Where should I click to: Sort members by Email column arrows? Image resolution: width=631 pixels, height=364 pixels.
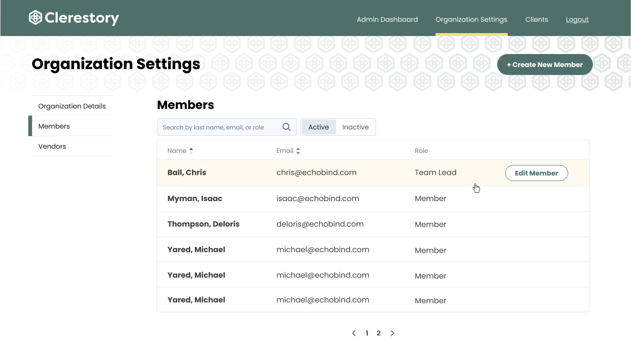coord(298,151)
